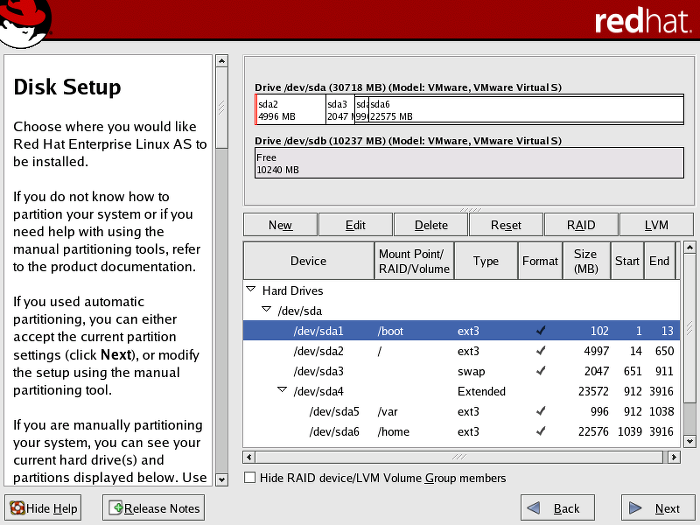Click the help panel scroll-up arrow
Viewport: 700px width, 525px height.
(221, 61)
